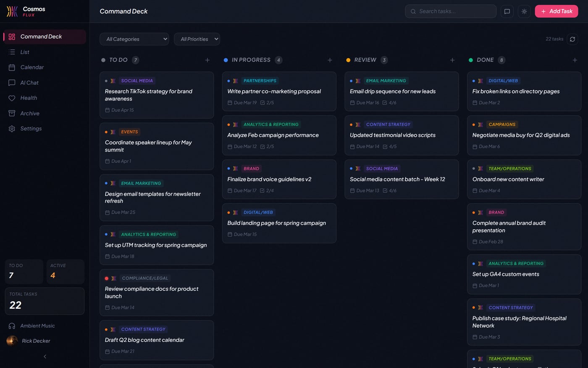
Task: Switch to the List view
Action: click(25, 52)
